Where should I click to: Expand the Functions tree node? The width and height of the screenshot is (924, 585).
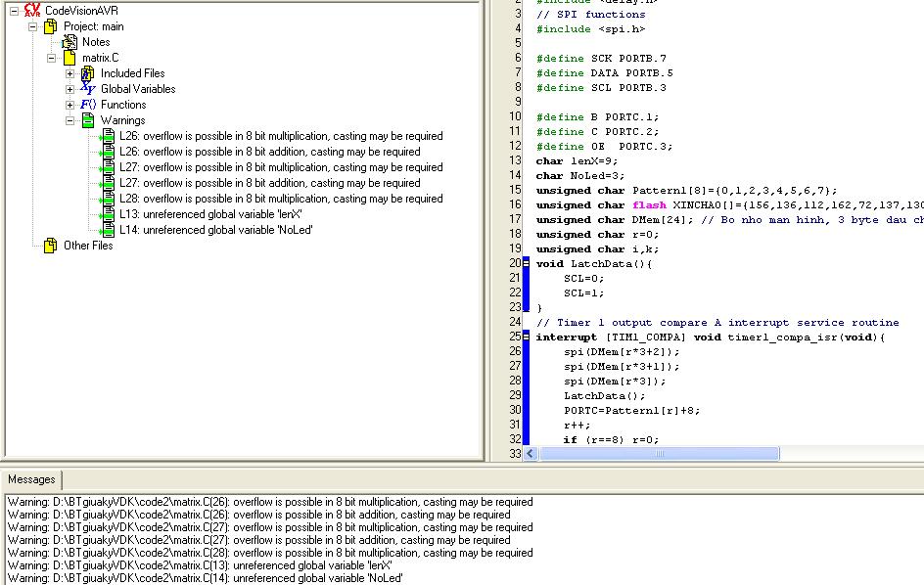[69, 105]
